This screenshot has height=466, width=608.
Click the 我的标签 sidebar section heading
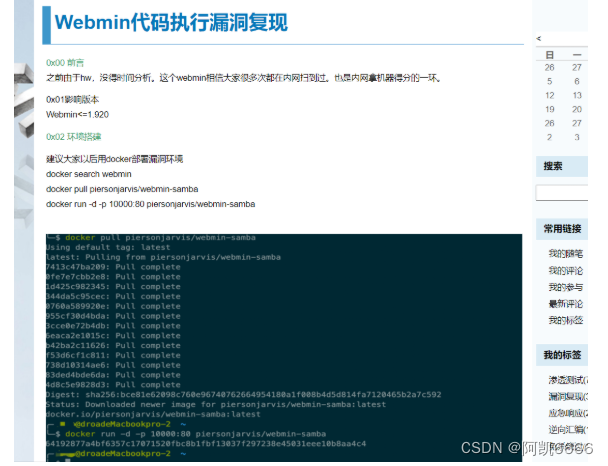click(x=562, y=355)
